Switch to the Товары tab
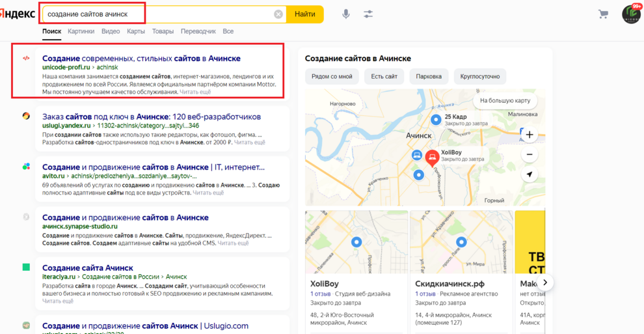644x334 pixels. pyautogui.click(x=163, y=31)
